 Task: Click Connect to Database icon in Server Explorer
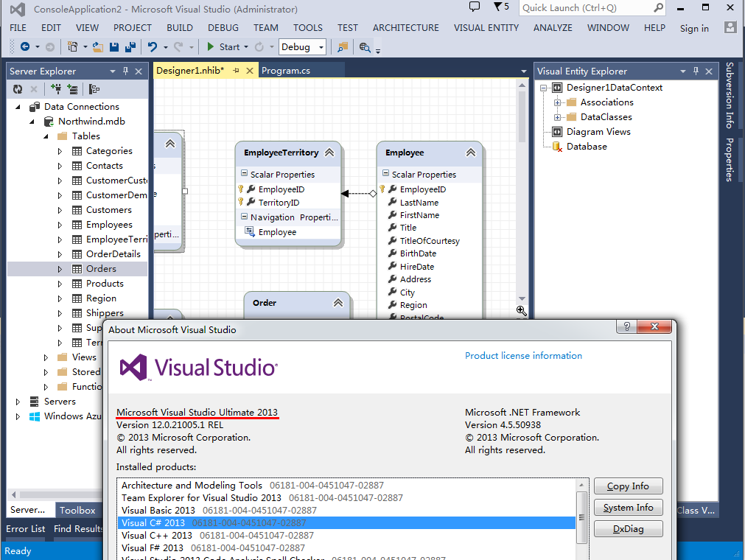click(56, 89)
